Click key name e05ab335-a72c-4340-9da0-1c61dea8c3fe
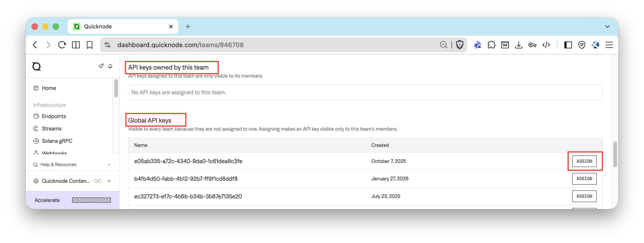 point(188,161)
